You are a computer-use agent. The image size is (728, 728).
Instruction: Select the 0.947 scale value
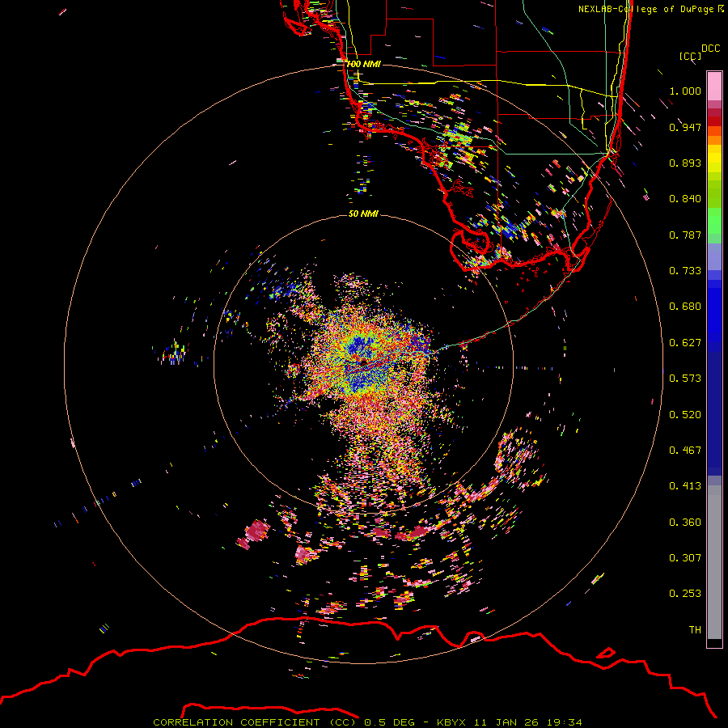(685, 127)
